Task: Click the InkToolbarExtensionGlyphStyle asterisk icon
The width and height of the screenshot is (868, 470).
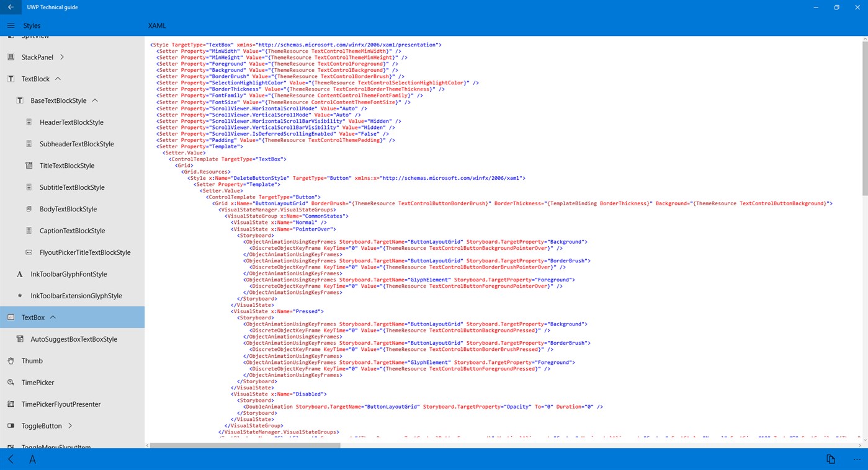Action: [20, 296]
